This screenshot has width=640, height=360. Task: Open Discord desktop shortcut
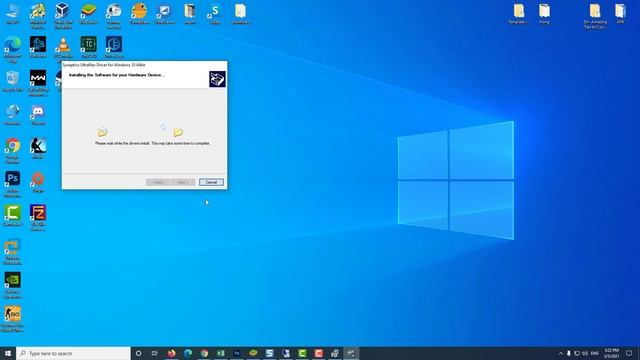coord(38,115)
